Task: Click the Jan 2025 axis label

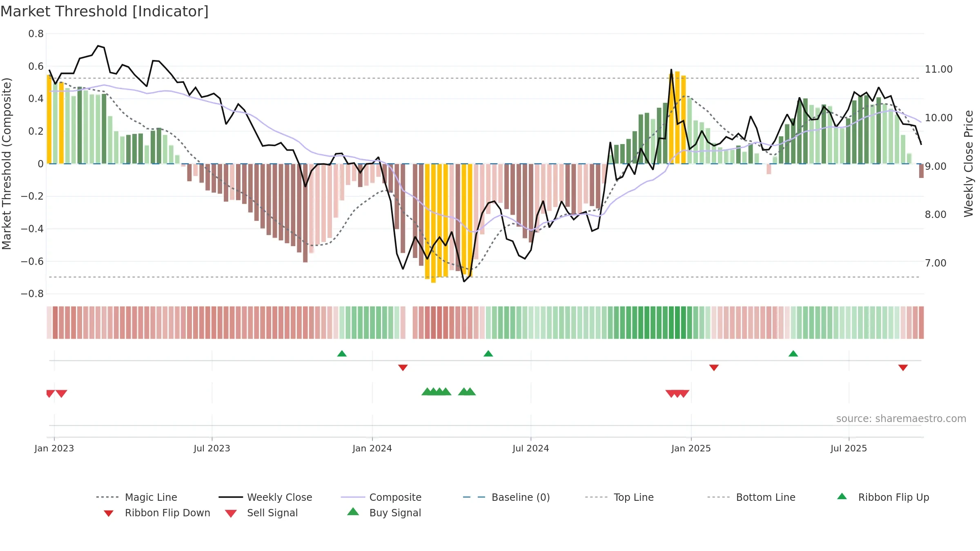Action: pos(691,448)
